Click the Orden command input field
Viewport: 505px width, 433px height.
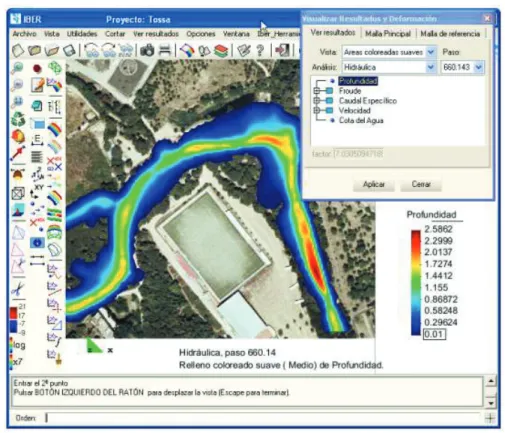click(x=262, y=418)
